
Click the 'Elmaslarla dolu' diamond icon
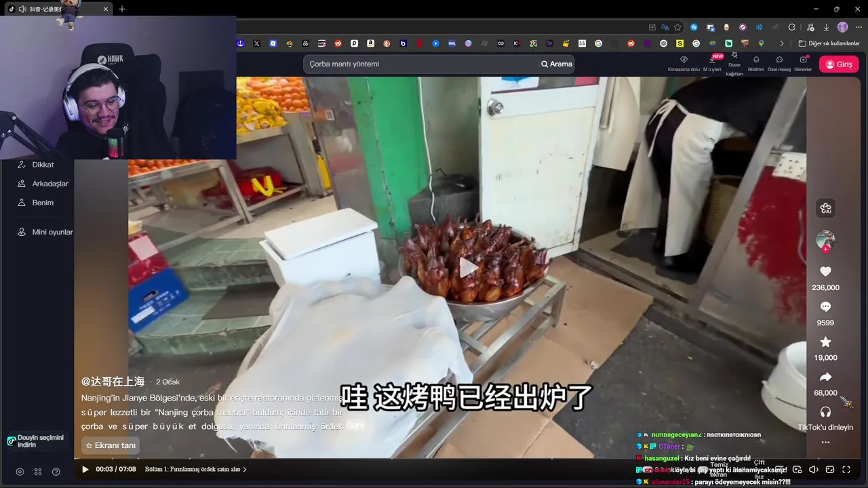684,64
